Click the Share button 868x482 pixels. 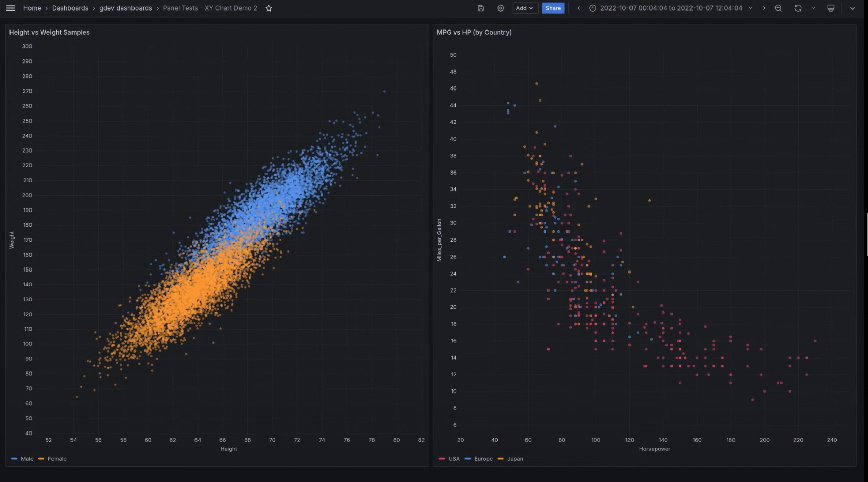pos(553,8)
